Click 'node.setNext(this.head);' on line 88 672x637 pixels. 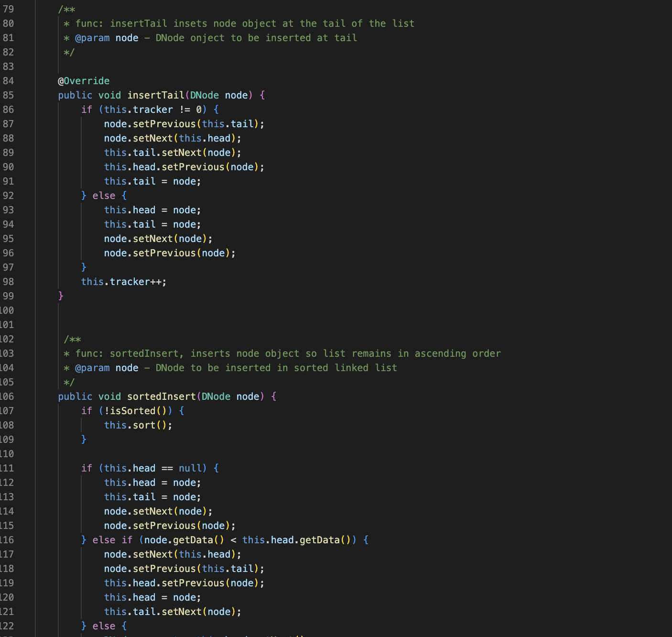point(173,138)
